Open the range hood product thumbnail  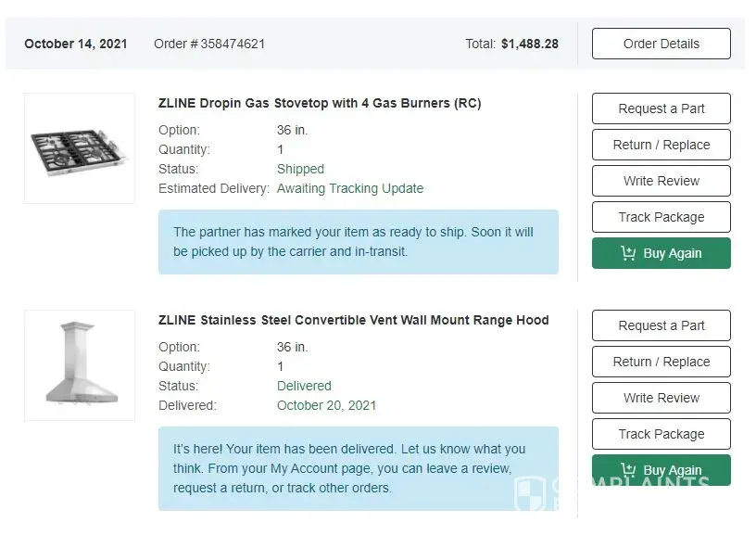tap(79, 364)
